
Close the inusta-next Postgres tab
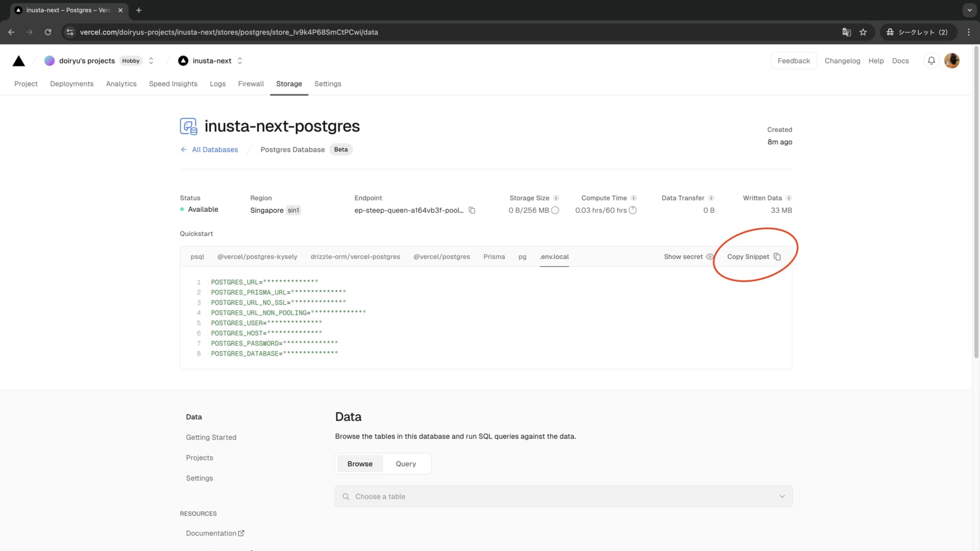pos(120,10)
